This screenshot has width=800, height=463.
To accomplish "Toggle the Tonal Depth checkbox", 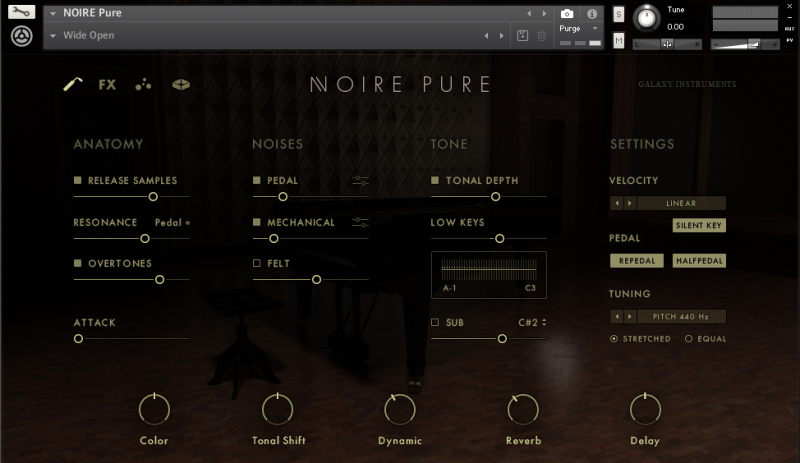I will click(435, 180).
